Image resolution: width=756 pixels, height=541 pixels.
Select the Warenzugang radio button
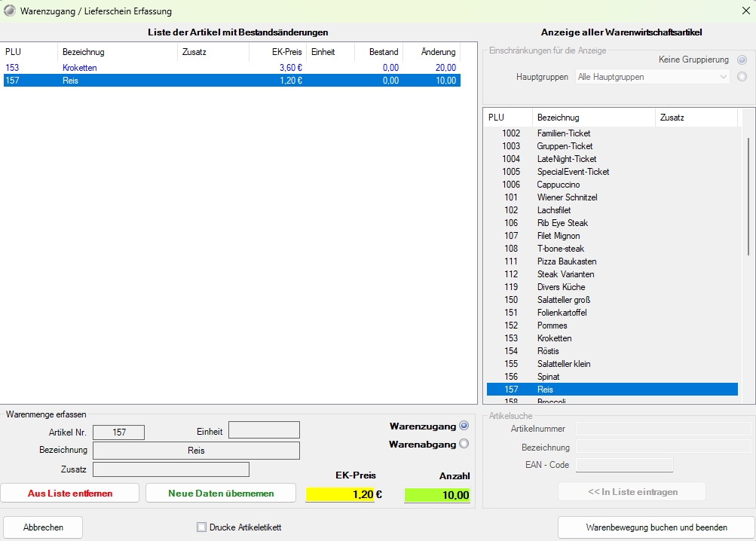pos(464,426)
